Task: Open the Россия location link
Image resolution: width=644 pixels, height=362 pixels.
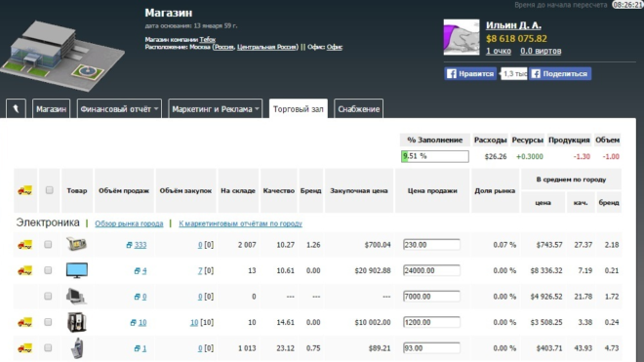Action: click(x=223, y=47)
